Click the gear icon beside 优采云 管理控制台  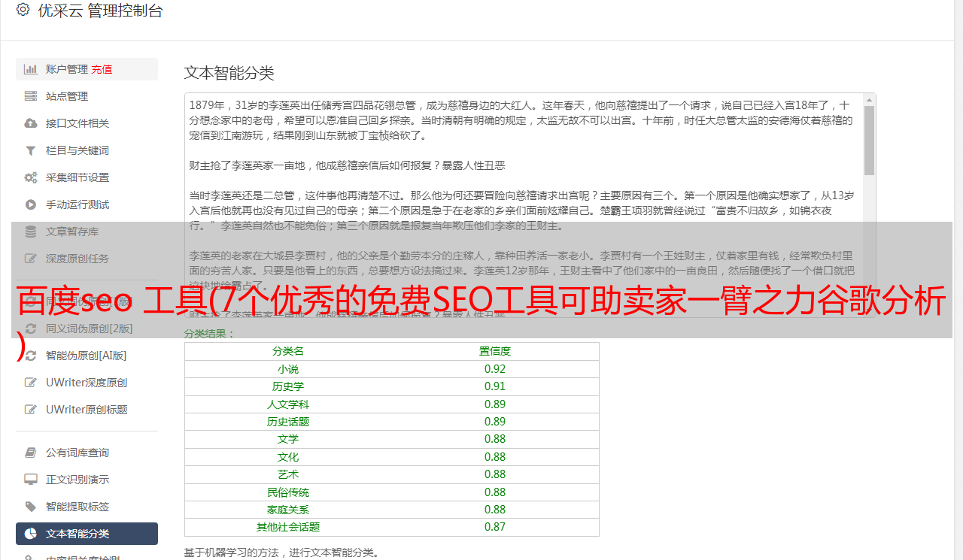pos(23,11)
